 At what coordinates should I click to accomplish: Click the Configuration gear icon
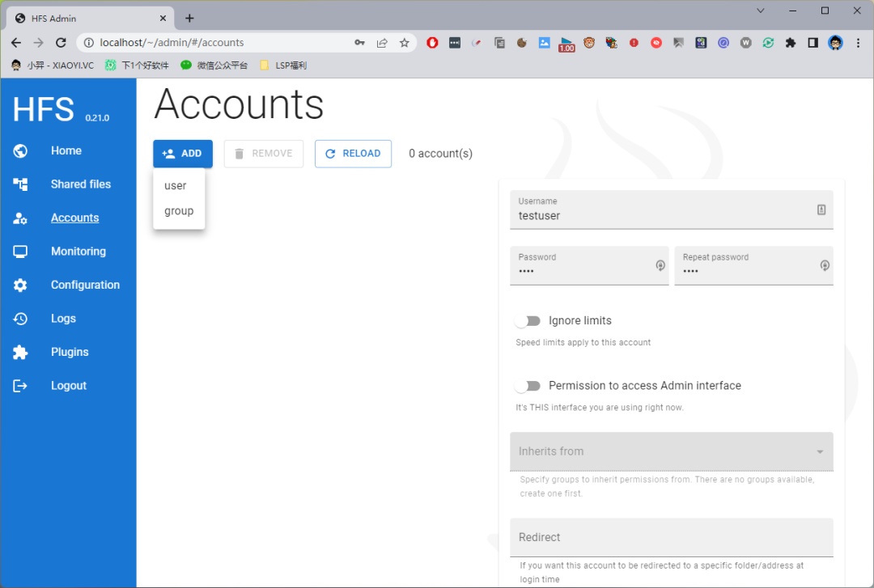pyautogui.click(x=20, y=286)
